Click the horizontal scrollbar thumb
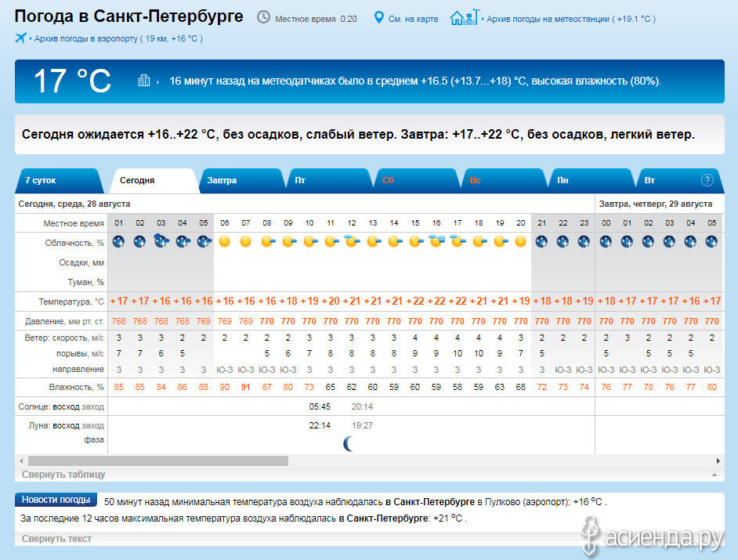Screen dimensions: 738x560 (x=158, y=461)
